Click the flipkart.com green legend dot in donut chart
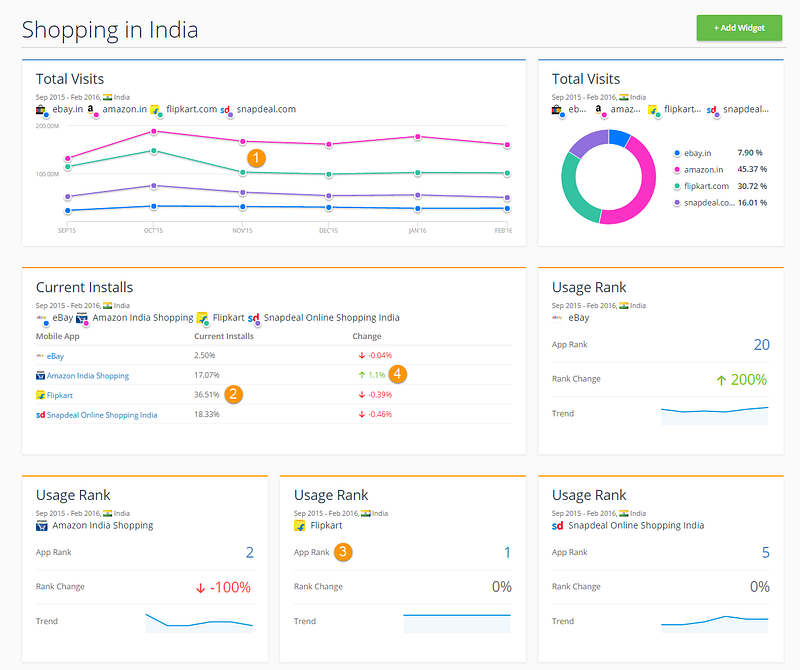The width and height of the screenshot is (800, 670). (677, 186)
